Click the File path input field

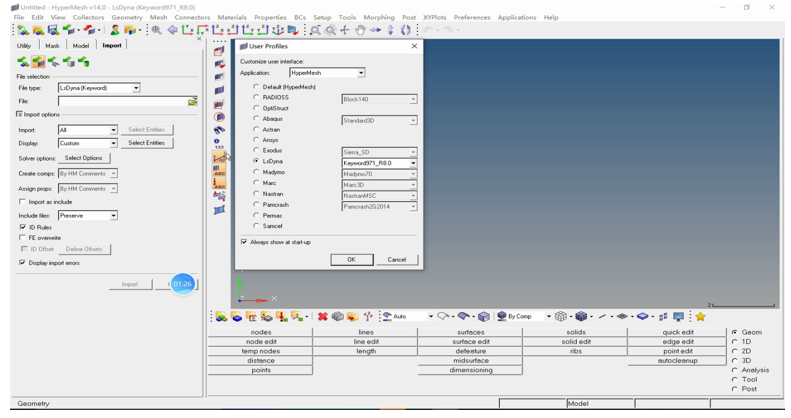point(123,101)
